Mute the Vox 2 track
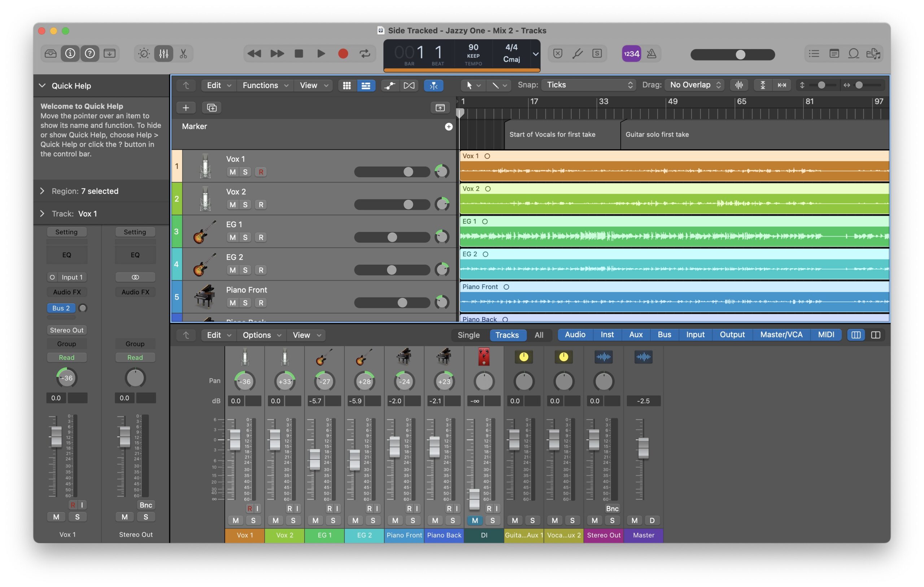This screenshot has height=587, width=924. [232, 205]
